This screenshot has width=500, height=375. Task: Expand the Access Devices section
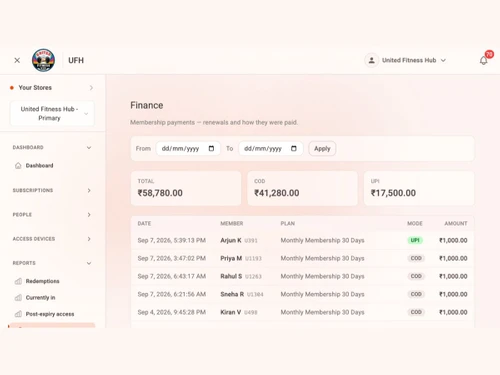tap(52, 239)
